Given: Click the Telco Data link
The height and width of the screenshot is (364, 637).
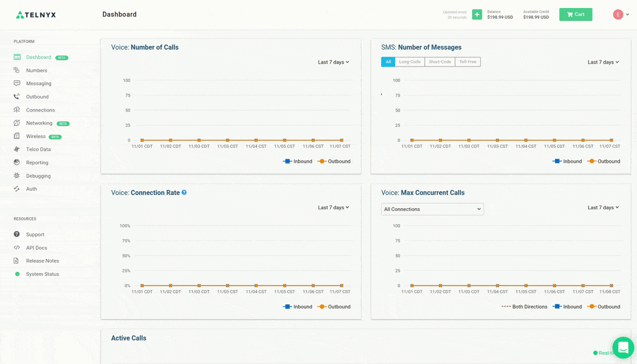Looking at the screenshot, I should (38, 150).
